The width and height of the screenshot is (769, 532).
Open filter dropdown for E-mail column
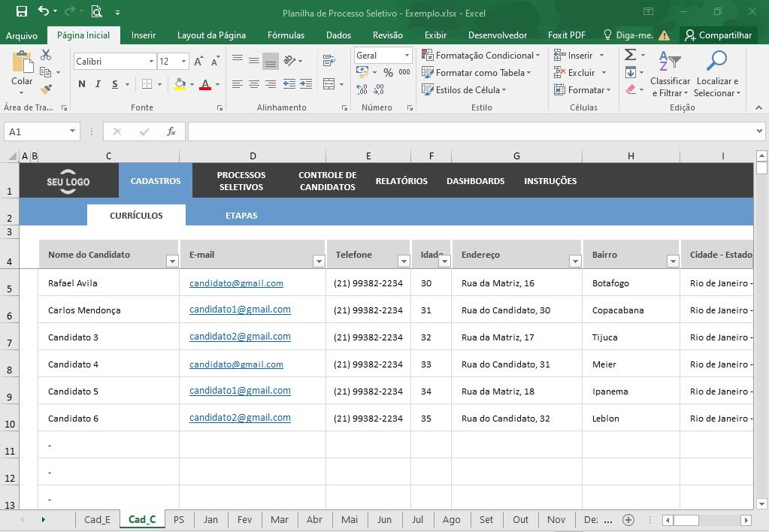[x=319, y=261]
